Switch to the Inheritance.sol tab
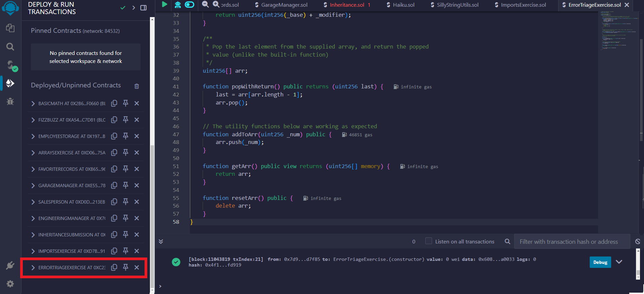Screen dimensions: 644x294 347,5
